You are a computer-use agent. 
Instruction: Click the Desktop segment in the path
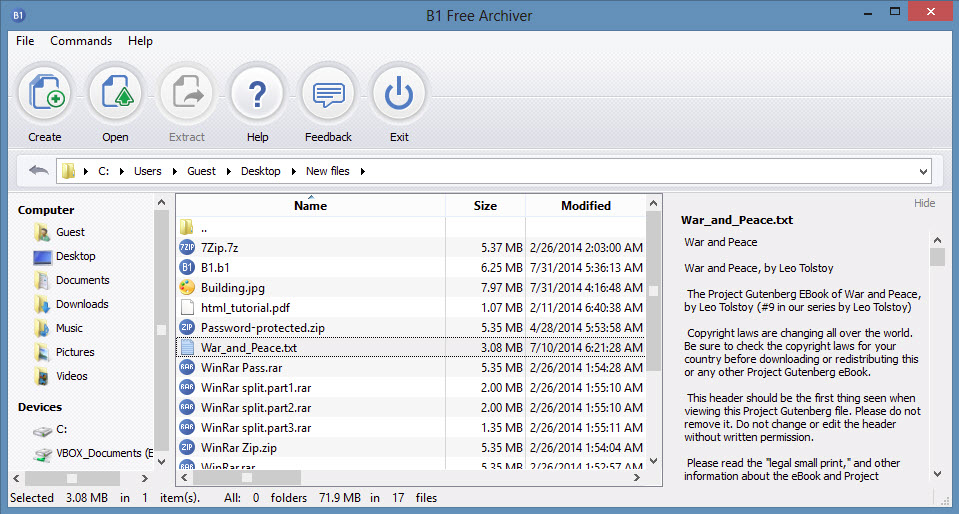pos(261,171)
